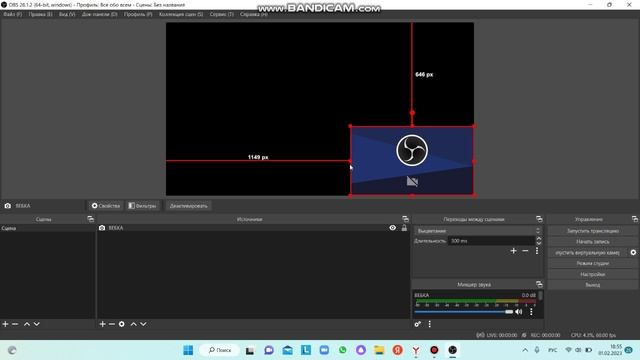Screen dimensions: 640x360
Task: Start virtual camera button
Action: [587, 253]
